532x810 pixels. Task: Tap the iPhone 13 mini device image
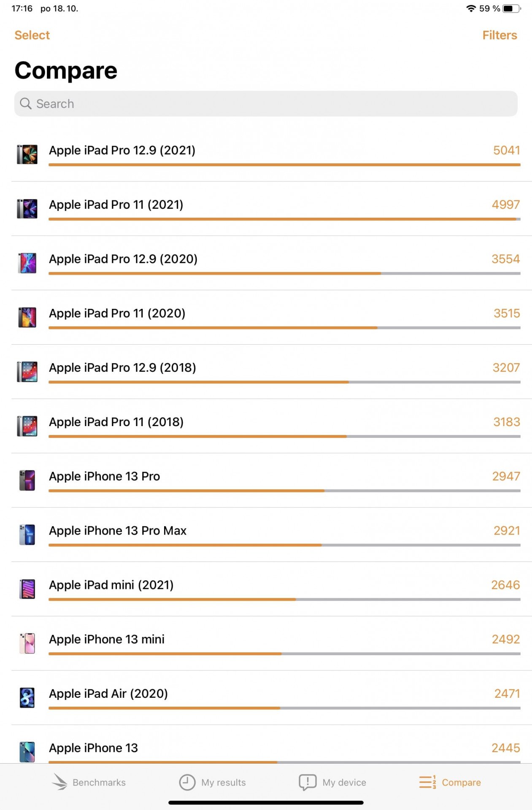(27, 643)
